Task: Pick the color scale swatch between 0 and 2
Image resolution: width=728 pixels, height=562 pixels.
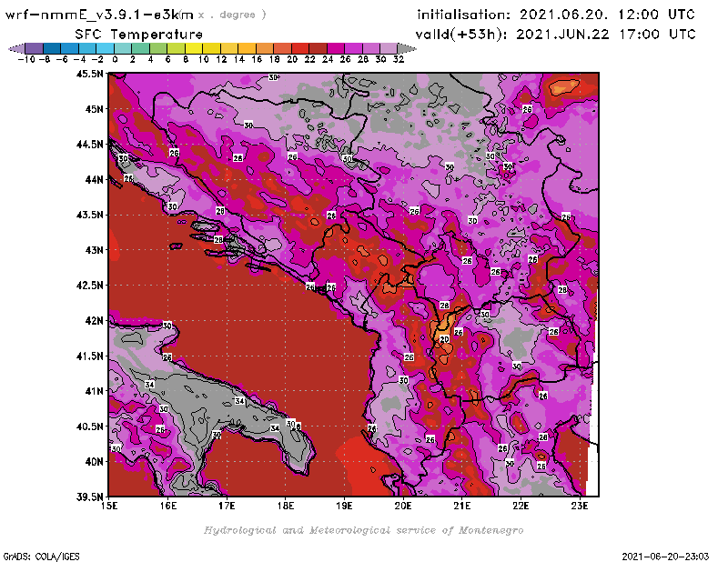Action: [123, 48]
